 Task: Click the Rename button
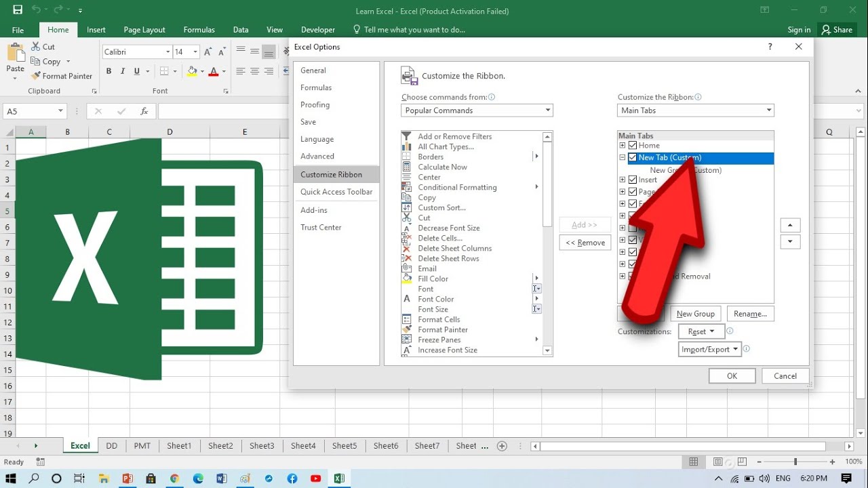[x=750, y=314]
